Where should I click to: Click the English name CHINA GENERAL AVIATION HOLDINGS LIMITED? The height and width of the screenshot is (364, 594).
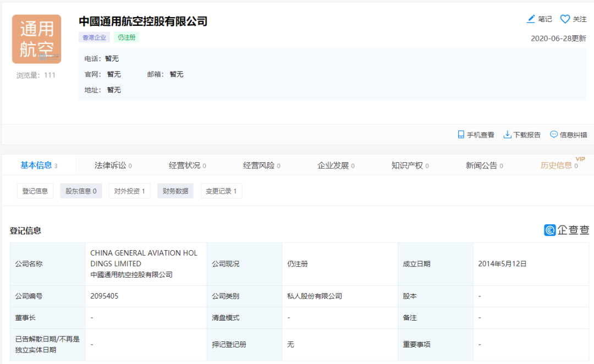coord(144,258)
